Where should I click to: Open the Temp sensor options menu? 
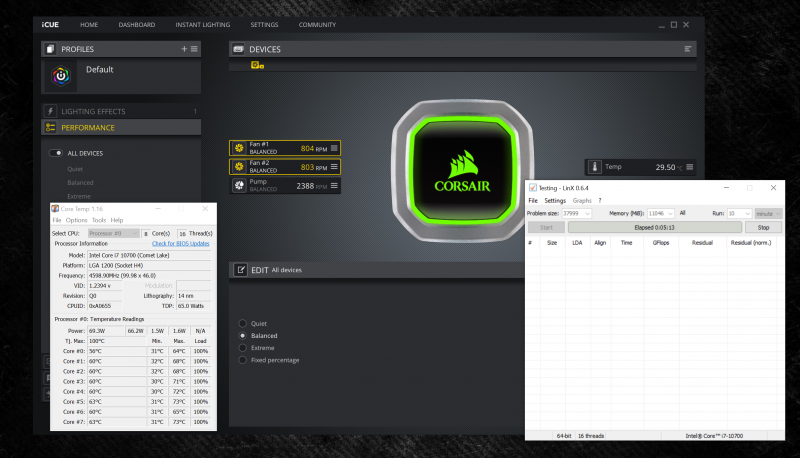[689, 167]
